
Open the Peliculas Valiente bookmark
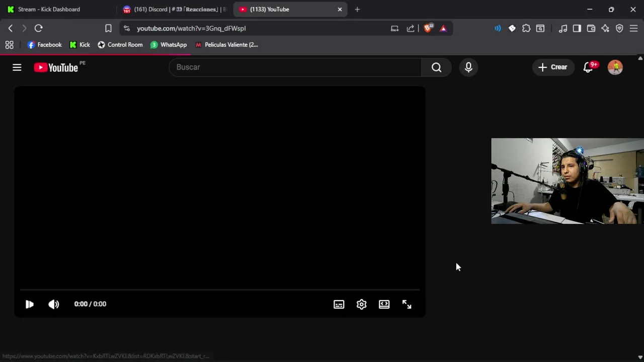226,45
